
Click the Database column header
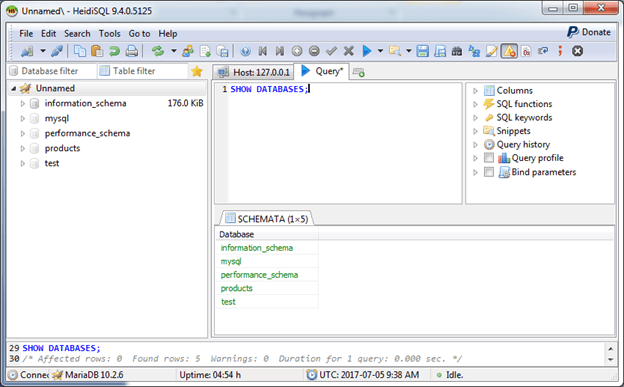(x=267, y=234)
